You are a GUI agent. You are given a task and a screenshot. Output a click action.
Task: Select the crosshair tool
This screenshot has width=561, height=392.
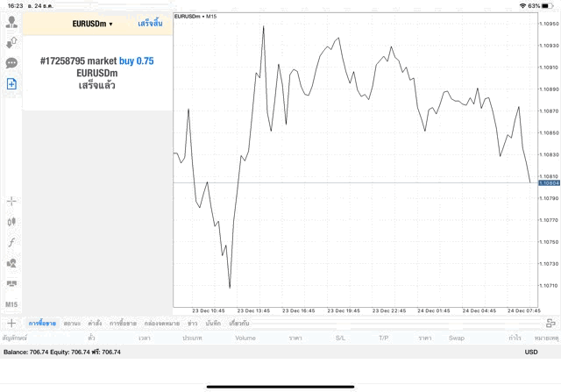point(11,201)
